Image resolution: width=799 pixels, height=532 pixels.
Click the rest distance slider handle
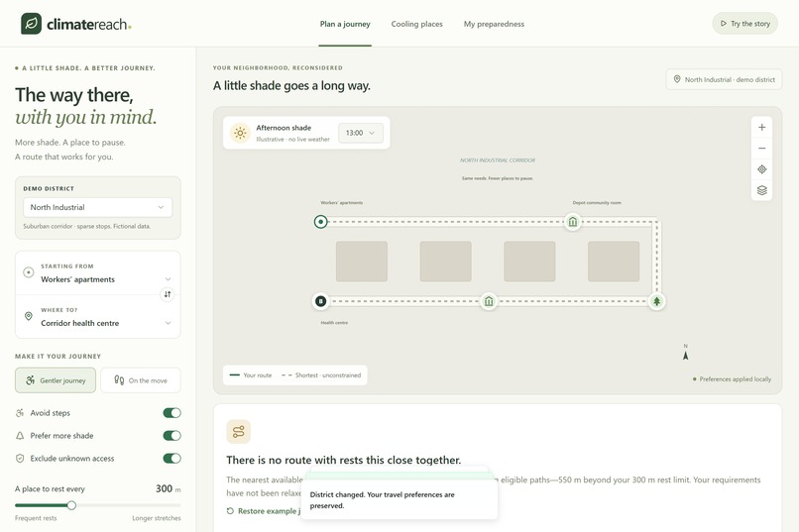pos(71,505)
